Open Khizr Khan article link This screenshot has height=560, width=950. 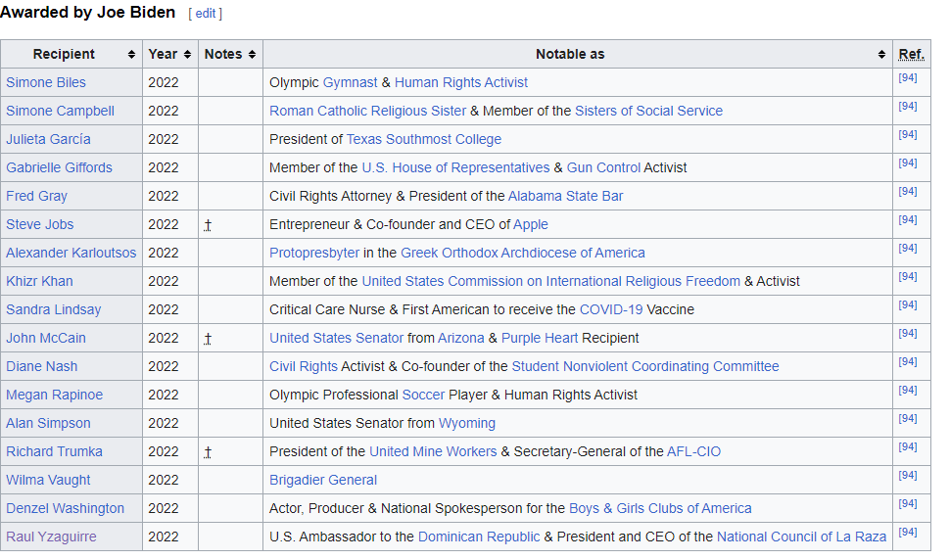pos(39,282)
